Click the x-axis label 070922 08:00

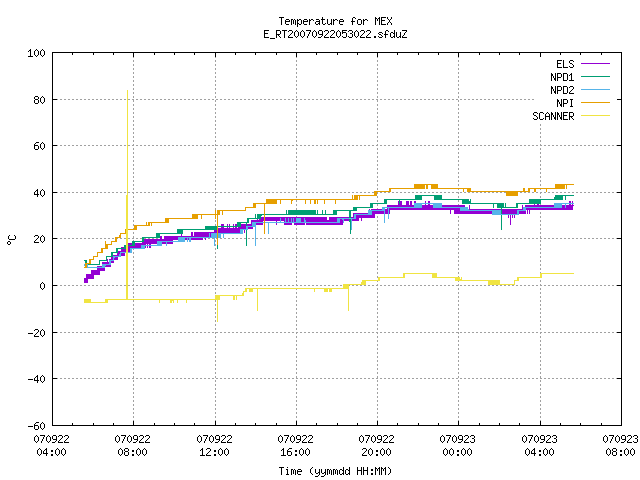(132, 446)
